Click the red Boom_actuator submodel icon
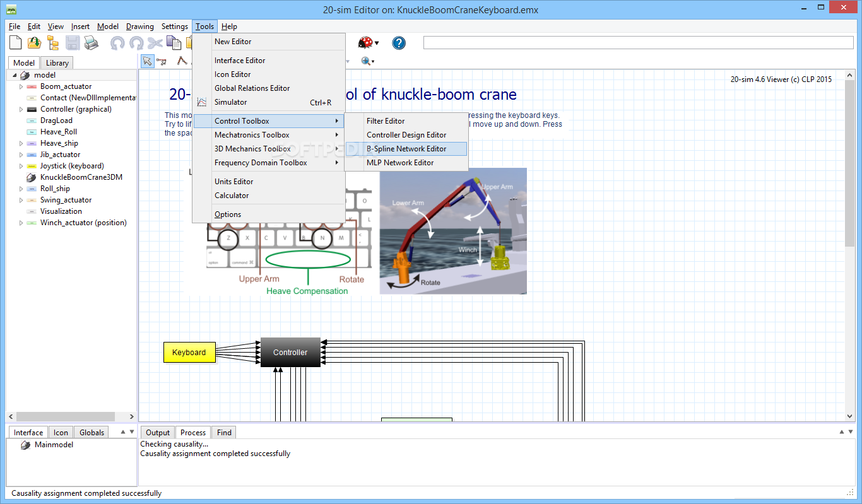The width and height of the screenshot is (862, 504). click(x=32, y=86)
